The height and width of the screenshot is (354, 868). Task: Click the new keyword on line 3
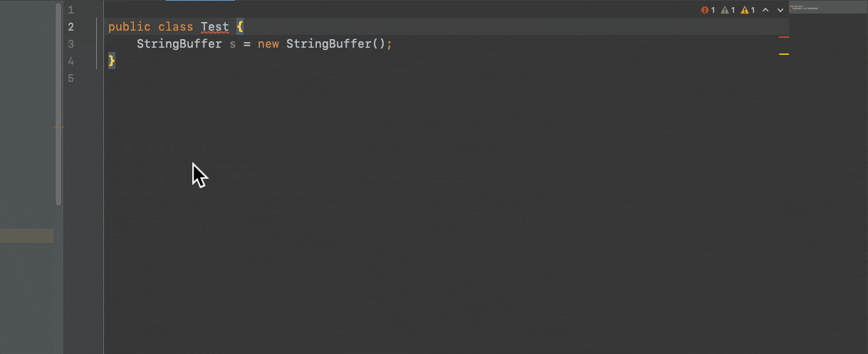tap(268, 44)
